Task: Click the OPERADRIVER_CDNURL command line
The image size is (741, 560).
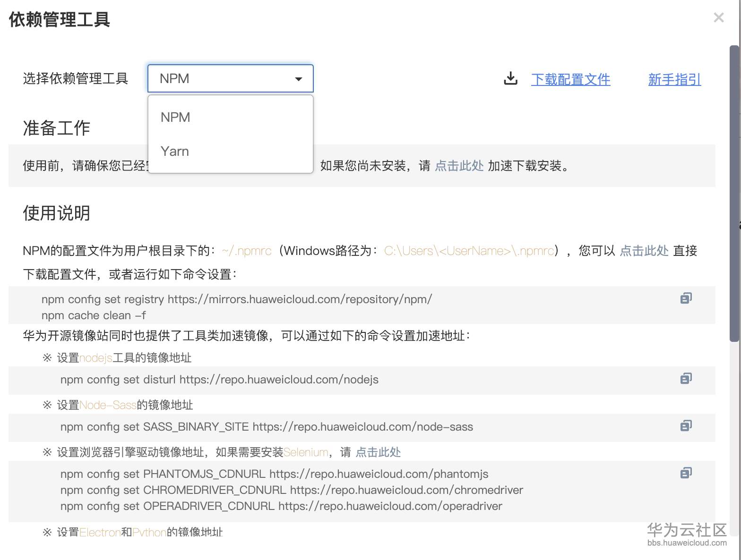Action: tap(281, 506)
